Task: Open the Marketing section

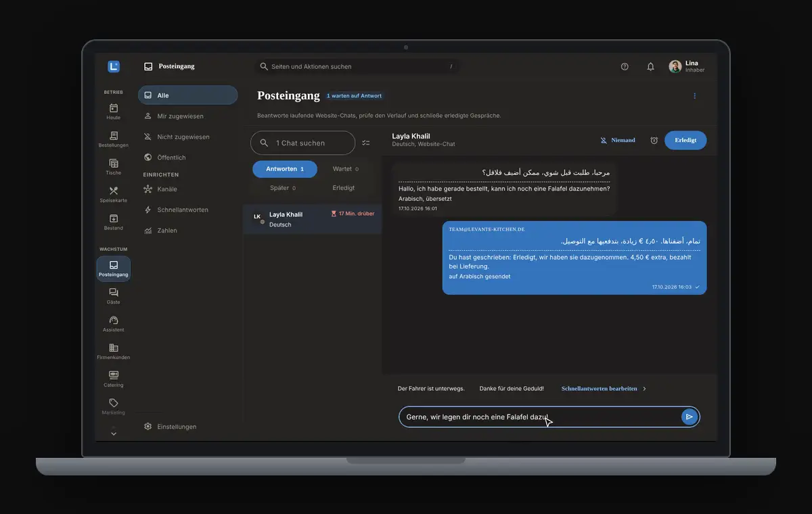Action: click(x=113, y=408)
